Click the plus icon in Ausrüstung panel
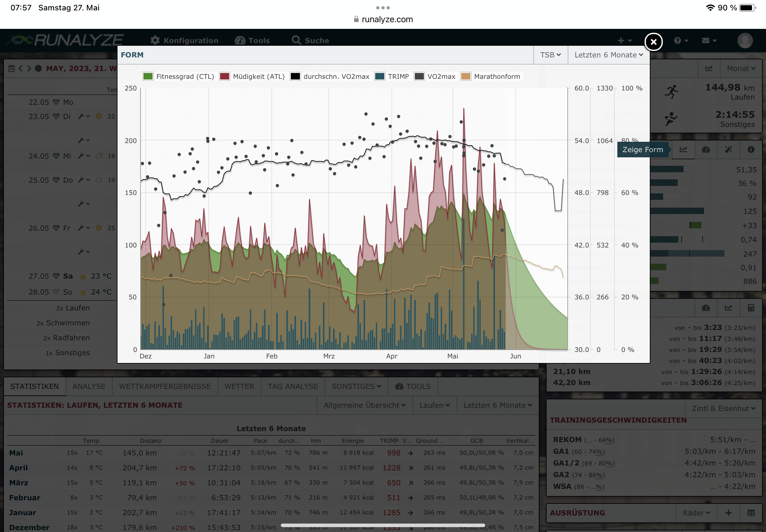766x532 pixels. [x=728, y=513]
